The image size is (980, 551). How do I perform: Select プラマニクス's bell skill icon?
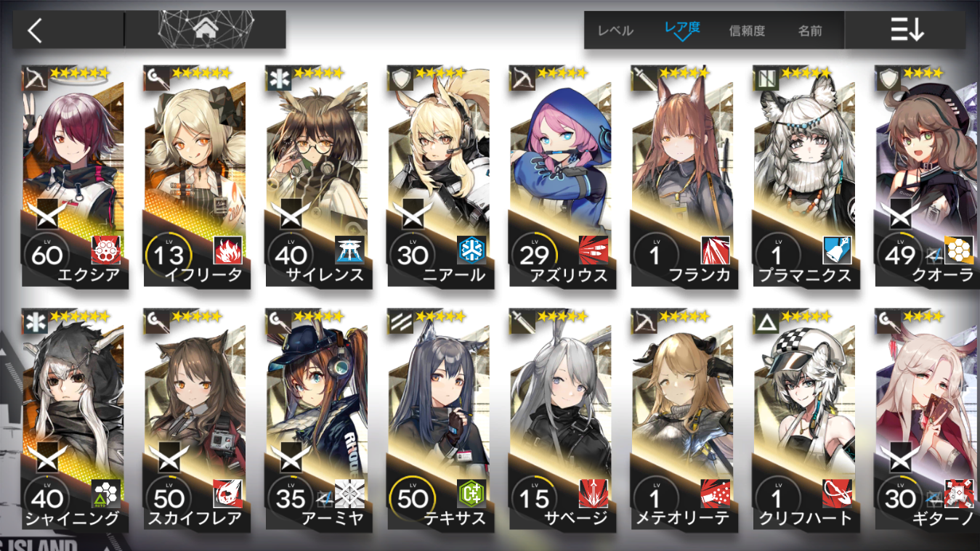(x=837, y=250)
